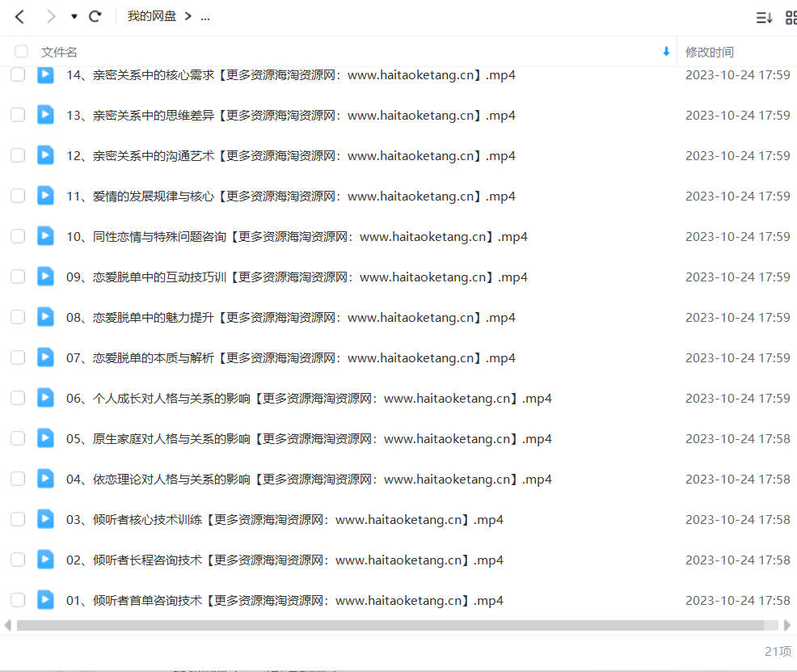Sort by the 修改时间 column header
This screenshot has height=672, width=797.
(x=709, y=52)
